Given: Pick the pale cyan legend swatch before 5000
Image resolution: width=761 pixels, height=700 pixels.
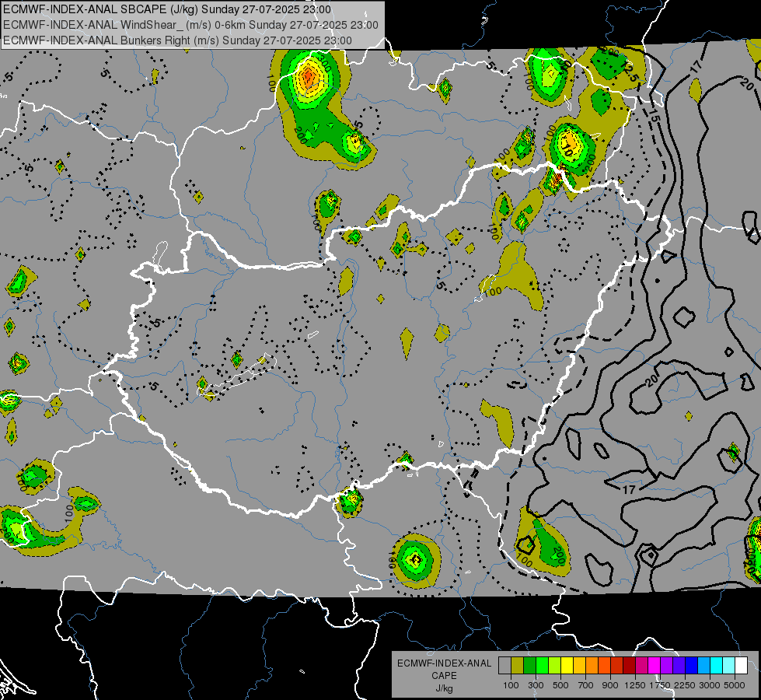Looking at the screenshot, I should click(x=729, y=666).
